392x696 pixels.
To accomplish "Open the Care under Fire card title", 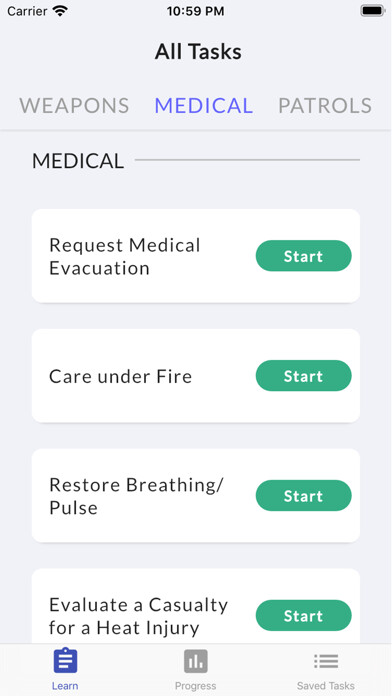I will pyautogui.click(x=120, y=376).
